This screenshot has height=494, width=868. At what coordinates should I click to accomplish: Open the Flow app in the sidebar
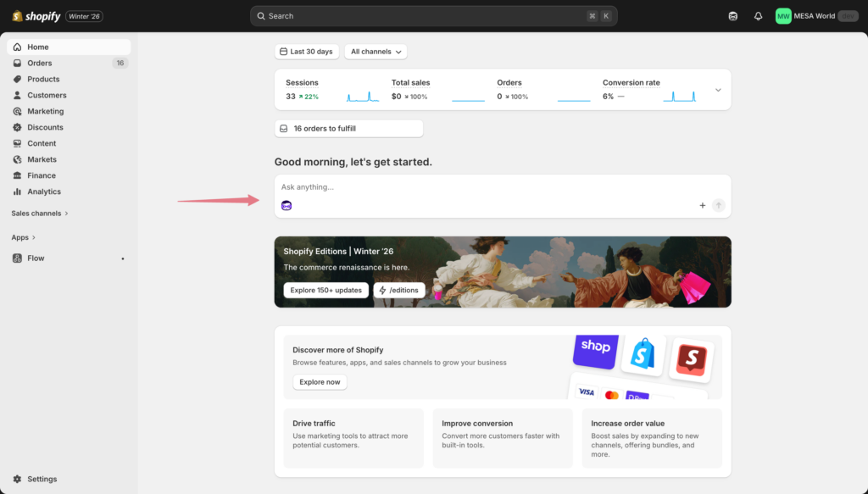[35, 258]
